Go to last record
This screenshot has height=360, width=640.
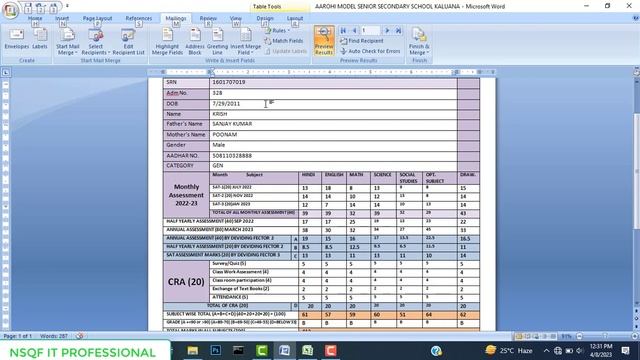(398, 31)
